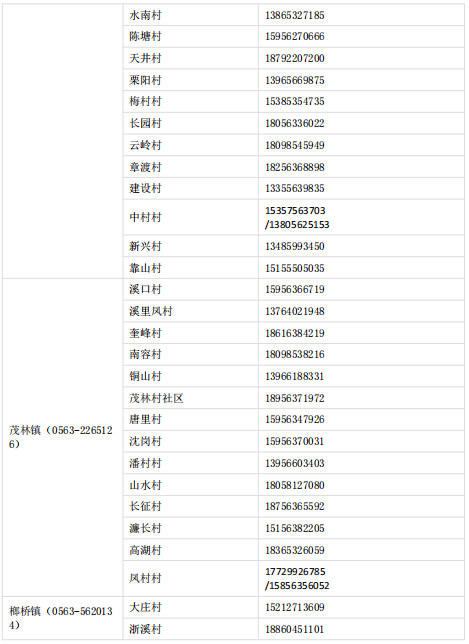Viewport: 469px width, 644px height.
Task: Click the 濂长村 row label
Action: tap(145, 528)
